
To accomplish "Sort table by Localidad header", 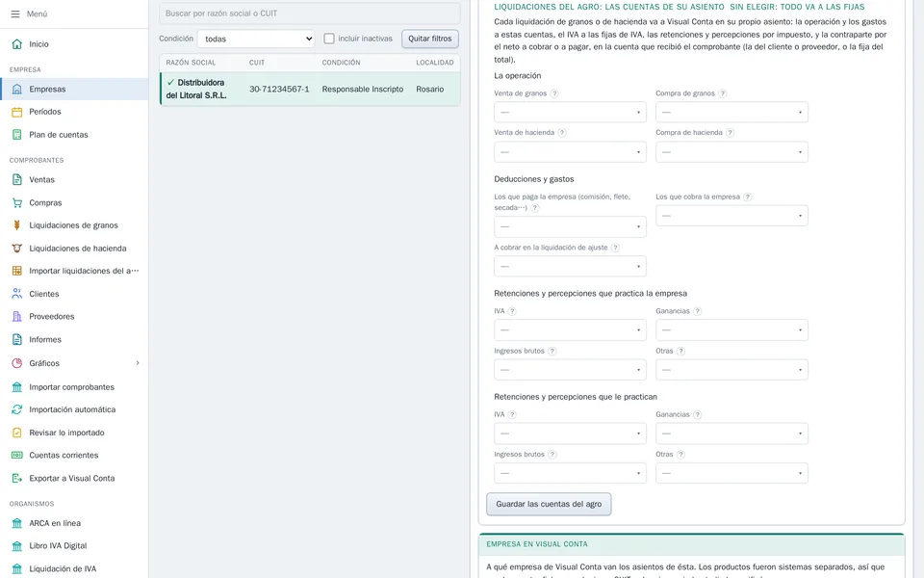I will 435,63.
